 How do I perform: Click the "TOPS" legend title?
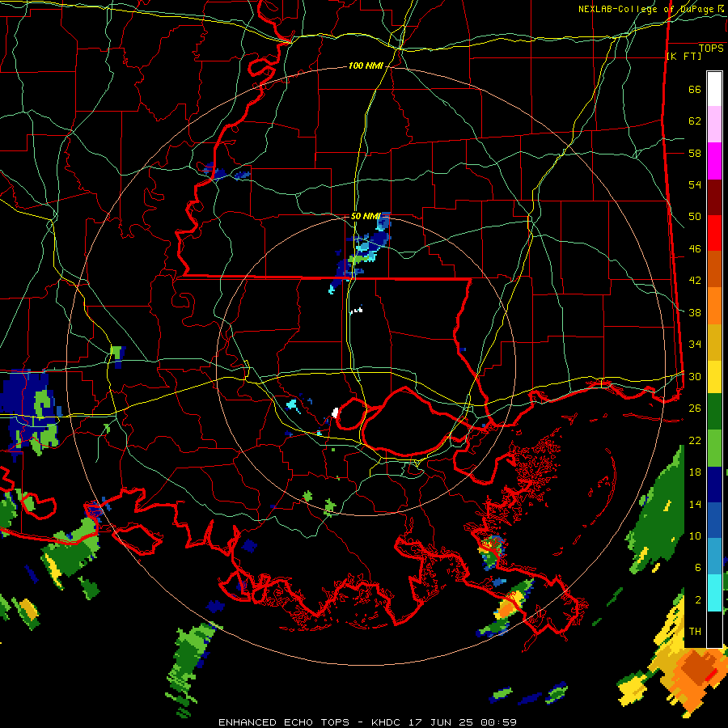[x=711, y=48]
